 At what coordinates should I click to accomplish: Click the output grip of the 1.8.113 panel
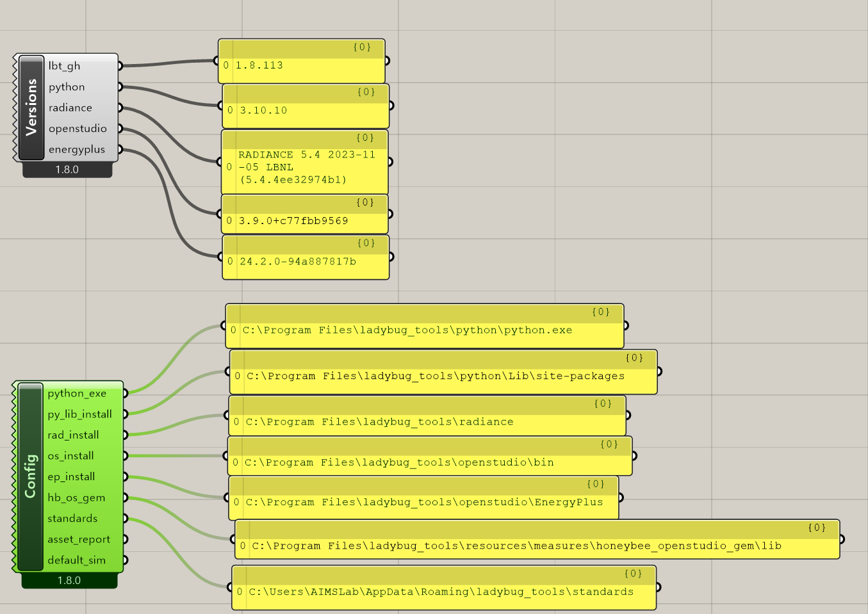[387, 61]
